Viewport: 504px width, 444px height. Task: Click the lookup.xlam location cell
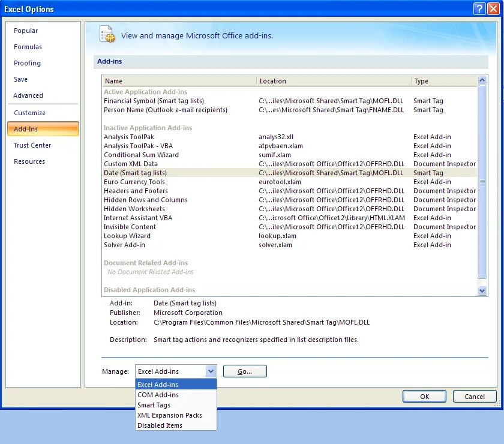point(277,236)
